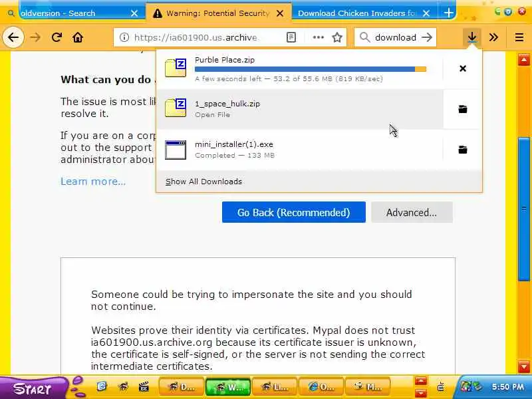Switch to taskbar window starting with Li
532x399 pixels.
[275, 386]
